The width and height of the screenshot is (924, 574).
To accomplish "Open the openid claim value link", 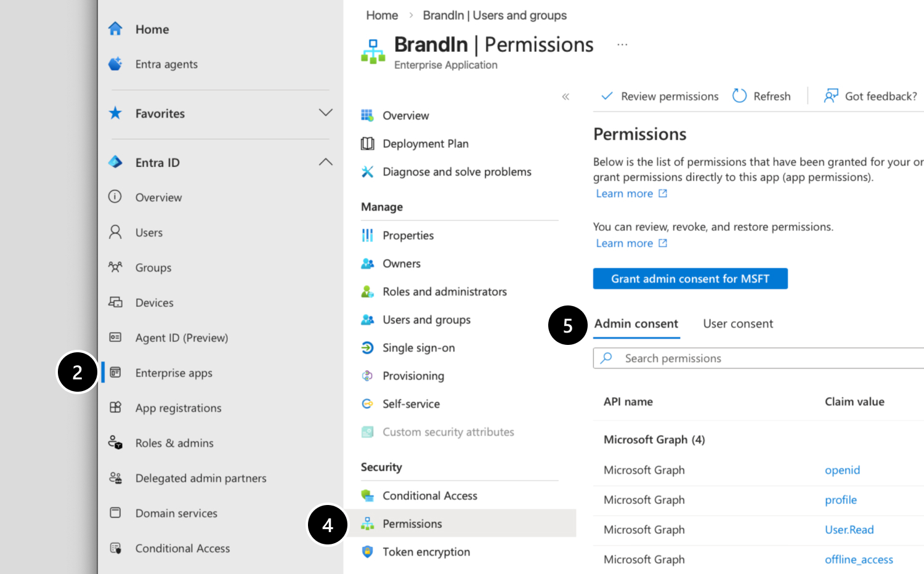I will [842, 470].
